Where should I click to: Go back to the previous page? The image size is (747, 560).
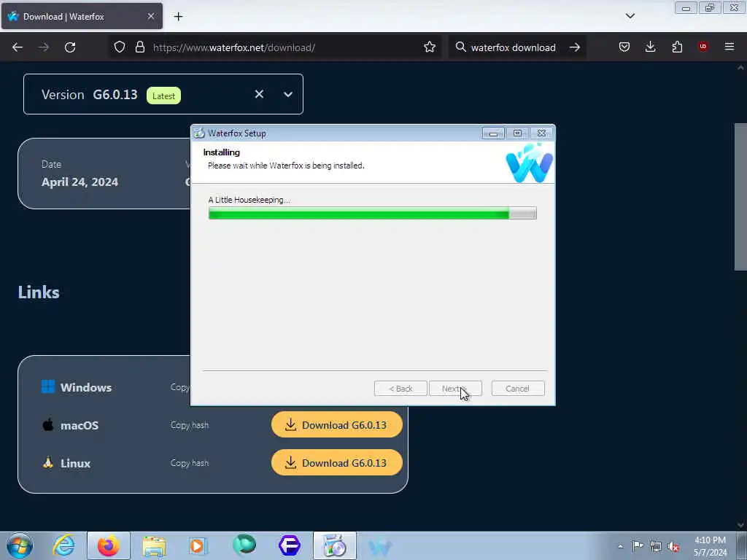coord(18,47)
